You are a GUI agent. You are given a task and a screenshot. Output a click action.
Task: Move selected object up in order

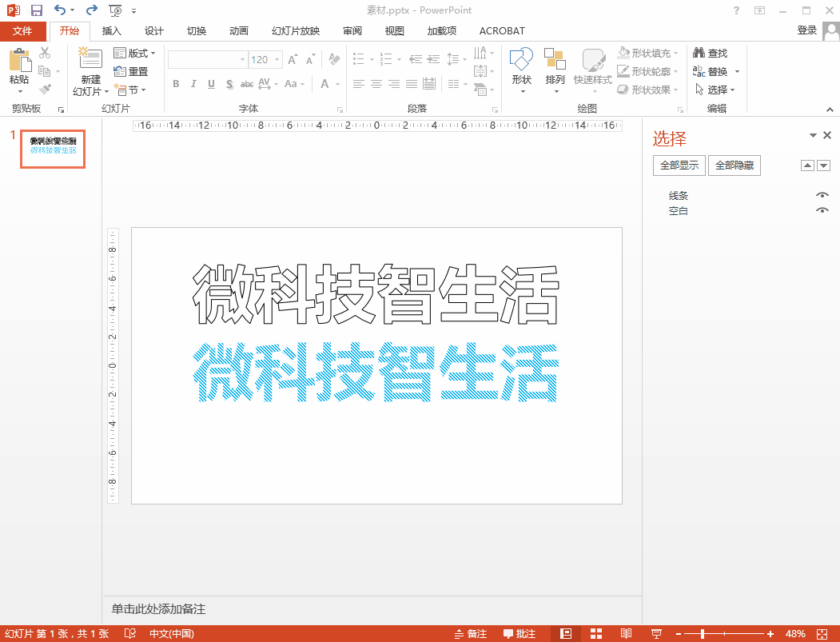[x=807, y=165]
